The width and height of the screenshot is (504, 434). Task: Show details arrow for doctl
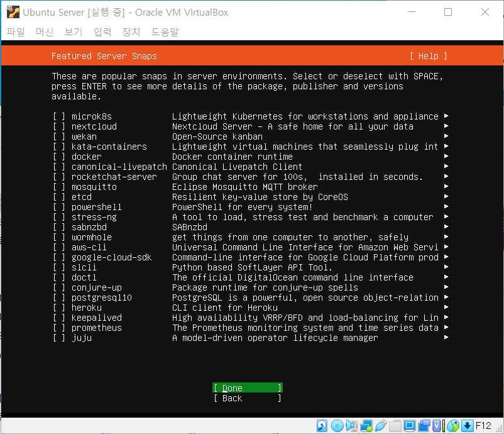(x=446, y=277)
